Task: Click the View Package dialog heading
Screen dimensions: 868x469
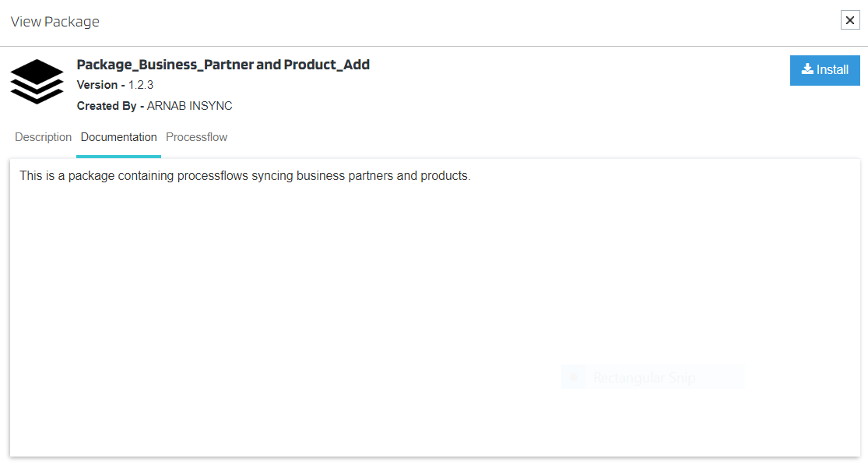Action: (x=54, y=22)
